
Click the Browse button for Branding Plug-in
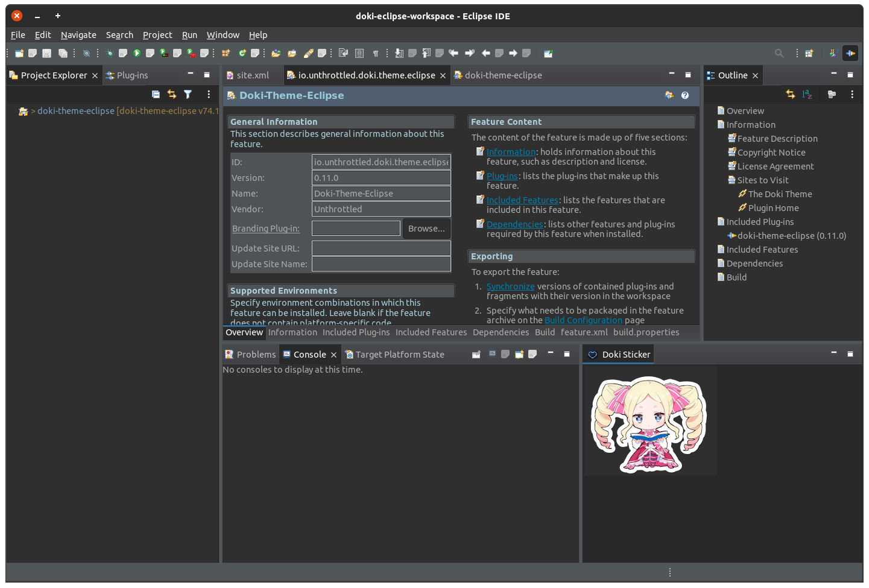pyautogui.click(x=426, y=229)
